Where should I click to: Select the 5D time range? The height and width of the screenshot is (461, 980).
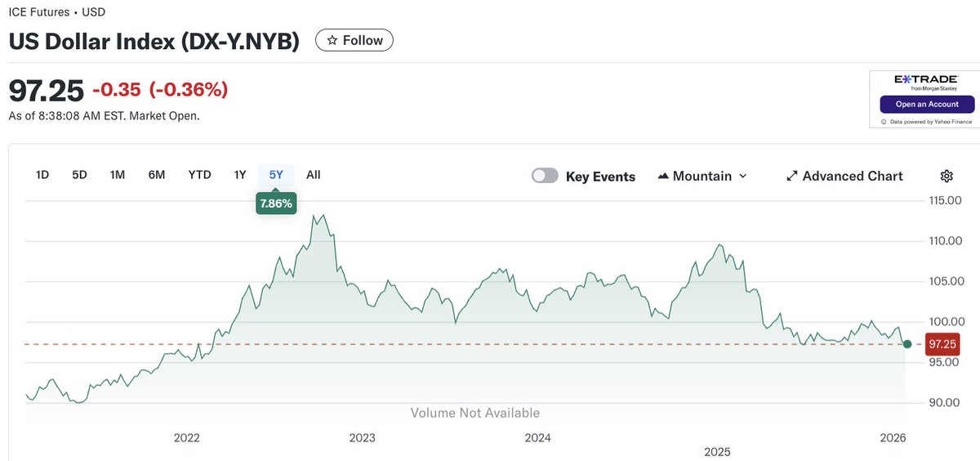79,174
